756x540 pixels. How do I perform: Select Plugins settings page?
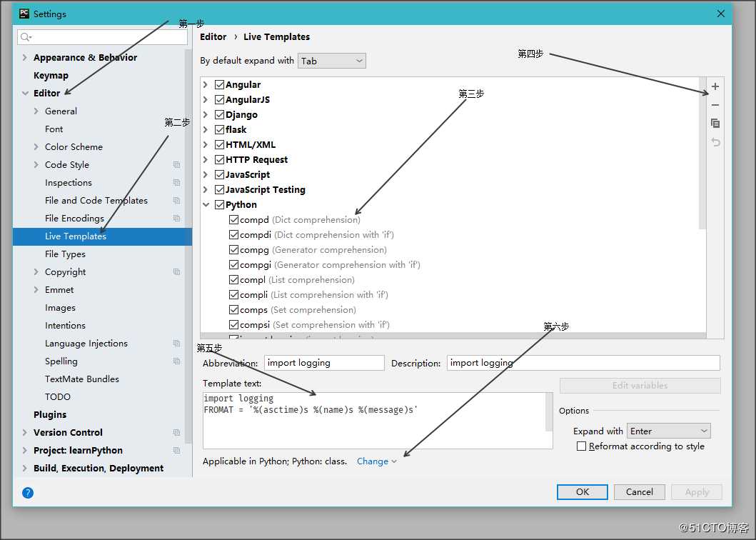pos(50,414)
